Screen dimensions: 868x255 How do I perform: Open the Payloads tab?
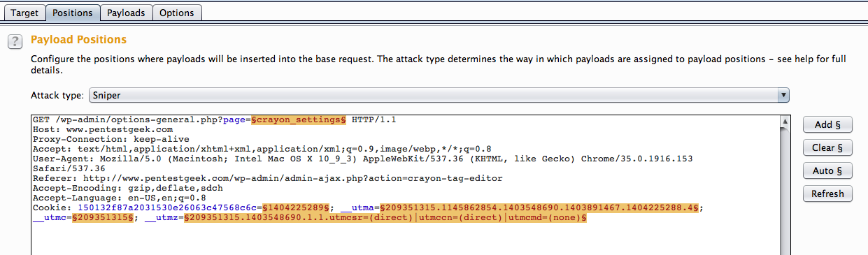point(126,13)
